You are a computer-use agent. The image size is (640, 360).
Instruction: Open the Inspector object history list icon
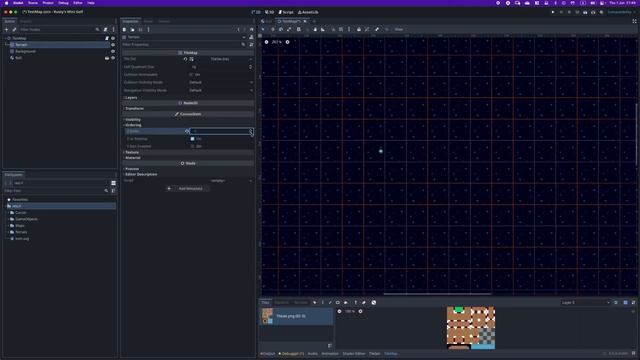pos(251,29)
